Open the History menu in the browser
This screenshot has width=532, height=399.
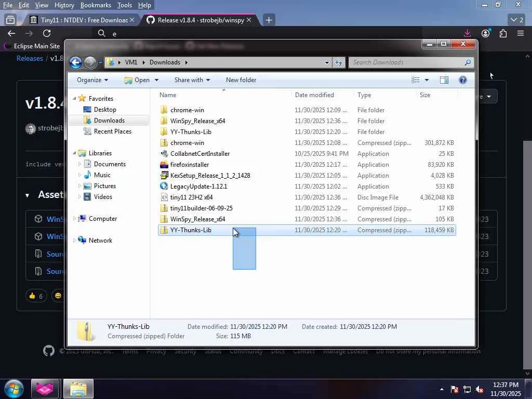[x=64, y=5]
